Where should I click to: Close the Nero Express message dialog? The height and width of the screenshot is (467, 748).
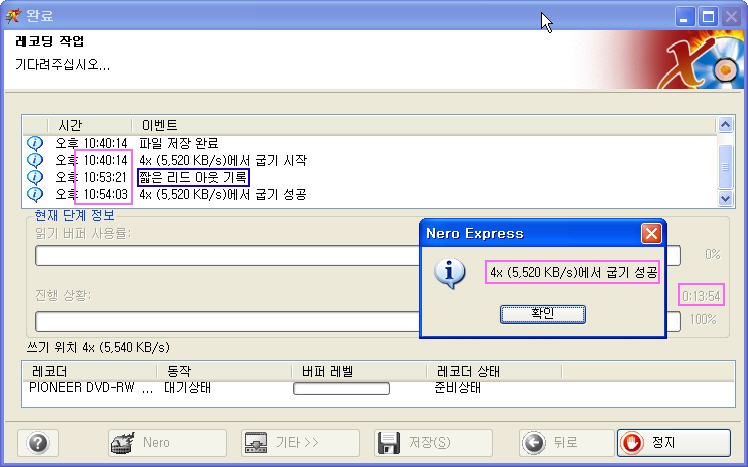651,233
